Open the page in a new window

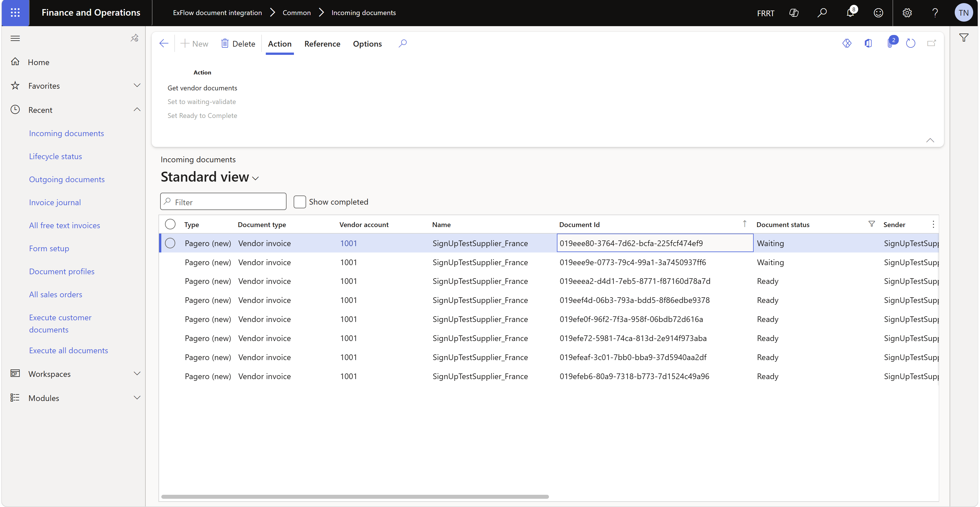[931, 43]
